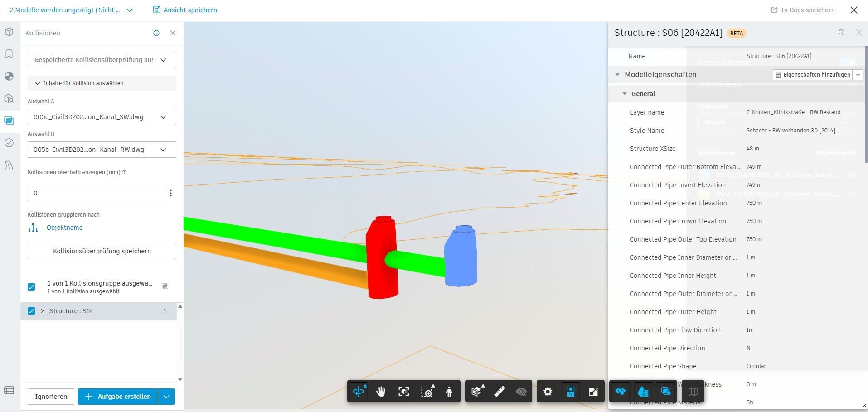This screenshot has height=412, width=868.
Task: Collapse the General properties group
Action: (x=624, y=94)
